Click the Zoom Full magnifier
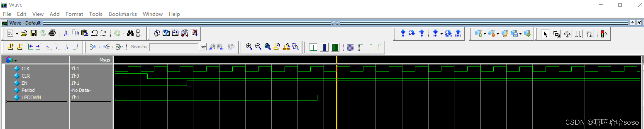This screenshot has height=129, width=644. pyautogui.click(x=268, y=47)
